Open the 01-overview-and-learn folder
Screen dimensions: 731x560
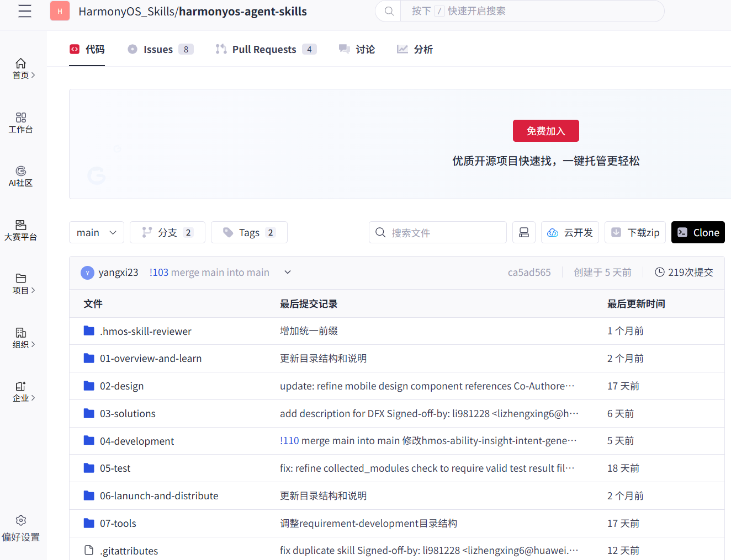click(151, 358)
